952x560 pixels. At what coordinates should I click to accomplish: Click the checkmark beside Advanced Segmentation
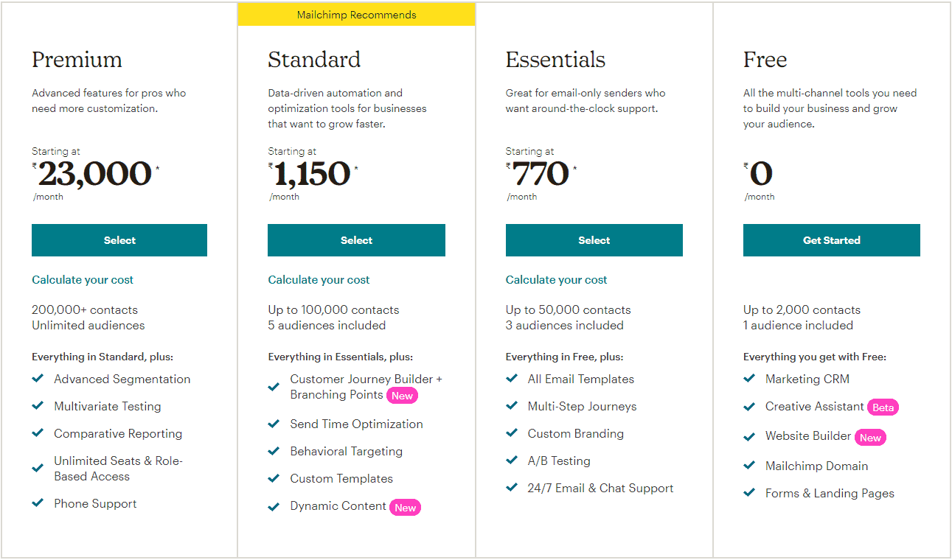(38, 379)
